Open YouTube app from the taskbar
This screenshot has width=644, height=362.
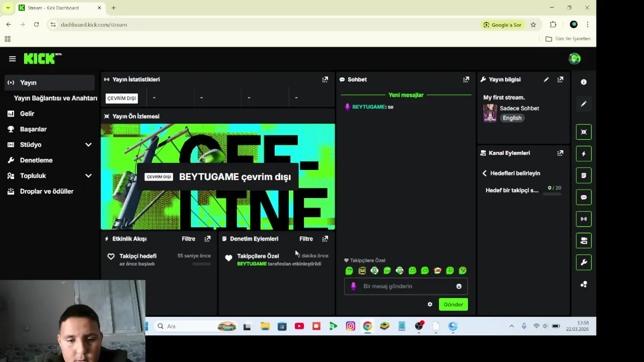point(299,326)
